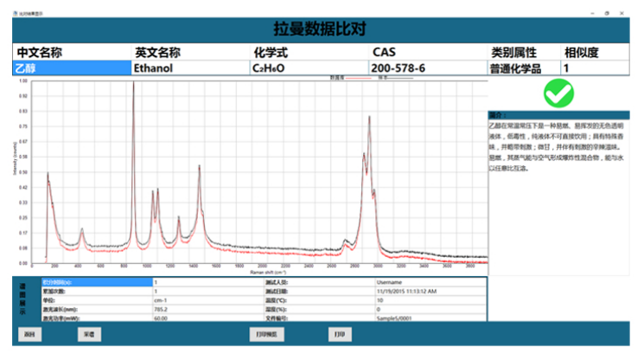Viewport: 644px width, 354px height.
Task: Click the 采谱 (acquire spectrum) button
Action: (88, 332)
